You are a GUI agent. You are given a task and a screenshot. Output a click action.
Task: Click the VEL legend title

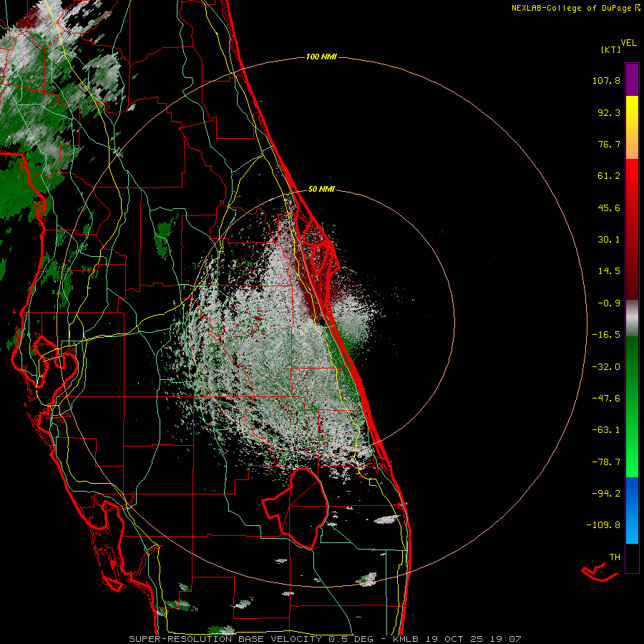[629, 43]
